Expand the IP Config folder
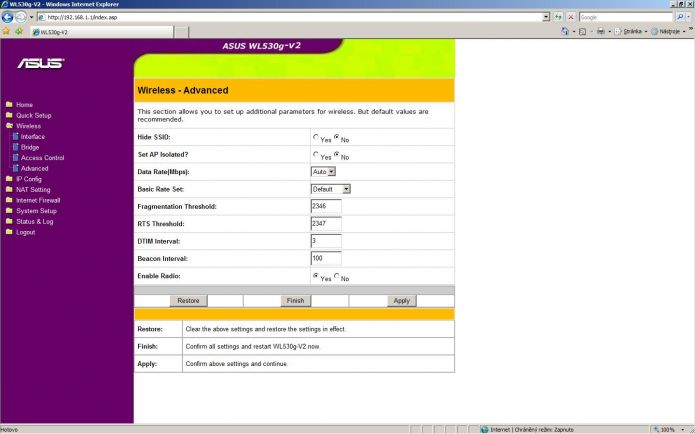Viewport: 695px width, 434px height. [x=29, y=179]
